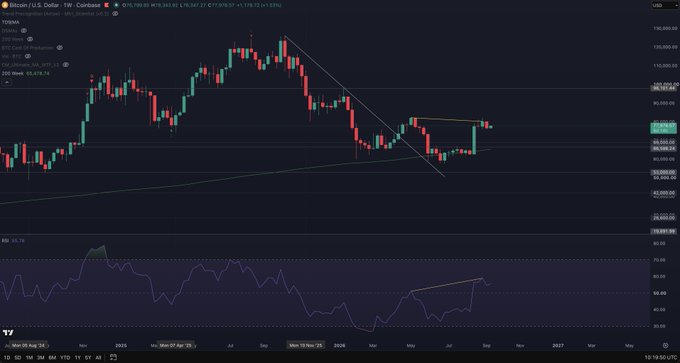Select the white descending trend line
Viewport: 680px width, 363px height.
[364, 107]
